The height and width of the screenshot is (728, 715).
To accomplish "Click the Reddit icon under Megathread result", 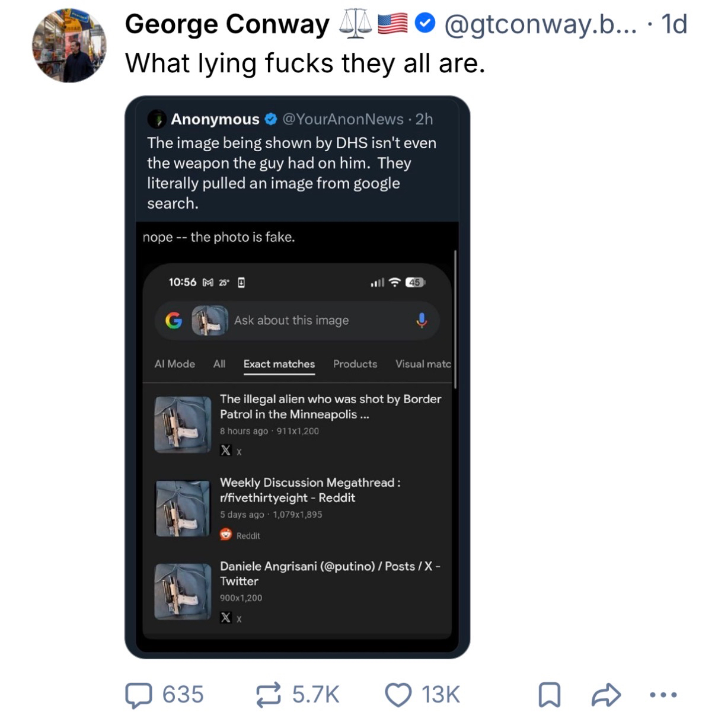I will (x=226, y=535).
